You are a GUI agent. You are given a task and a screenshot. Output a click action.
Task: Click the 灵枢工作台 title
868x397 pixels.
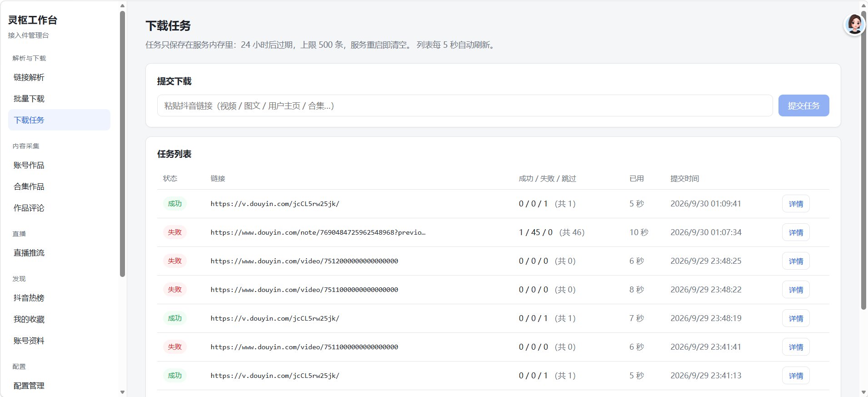click(33, 20)
